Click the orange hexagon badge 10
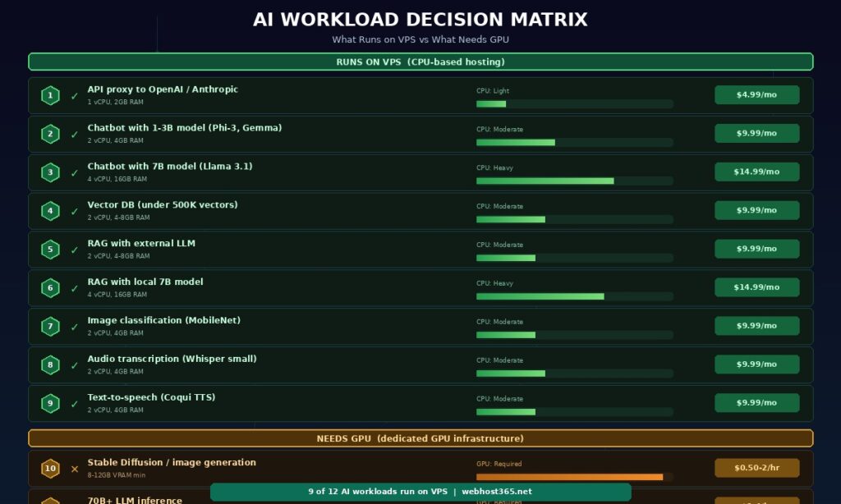Image resolution: width=841 pixels, height=504 pixels. [x=50, y=468]
